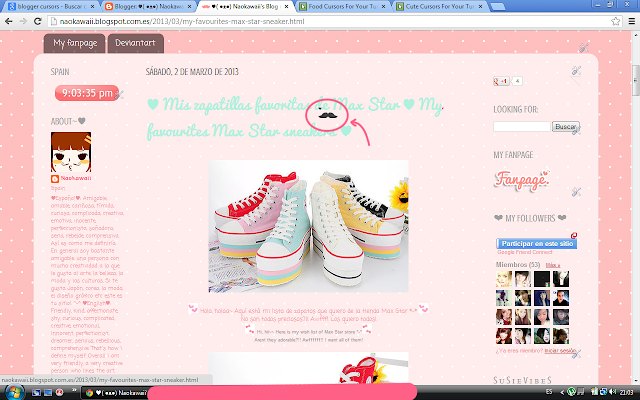Reload the current page
The width and height of the screenshot is (640, 400).
pos(38,21)
